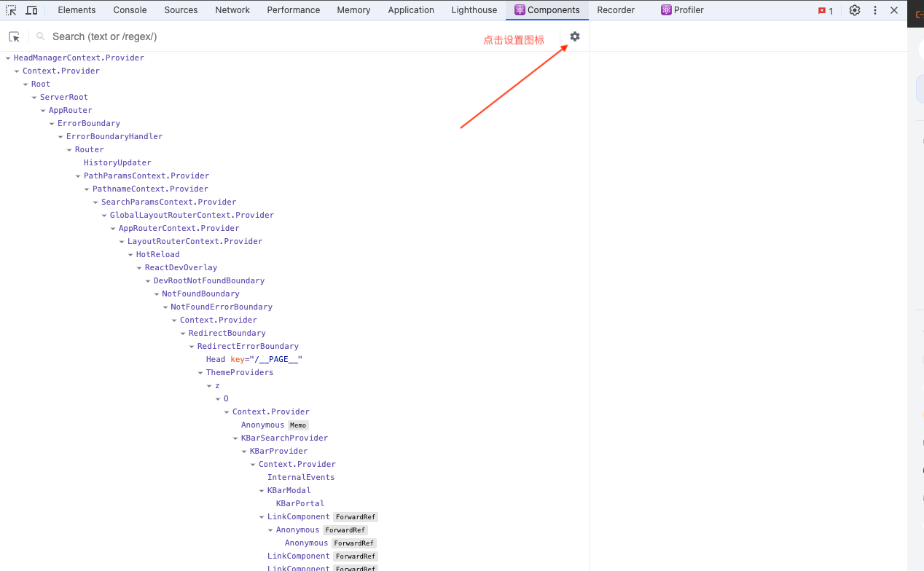Viewport: 924px width, 571px height.
Task: Close the DevTools panel
Action: (x=894, y=10)
